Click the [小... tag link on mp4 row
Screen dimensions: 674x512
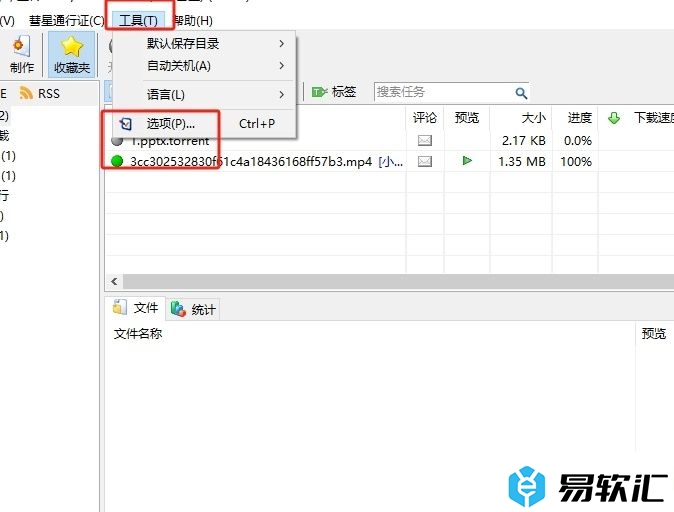[x=391, y=162]
